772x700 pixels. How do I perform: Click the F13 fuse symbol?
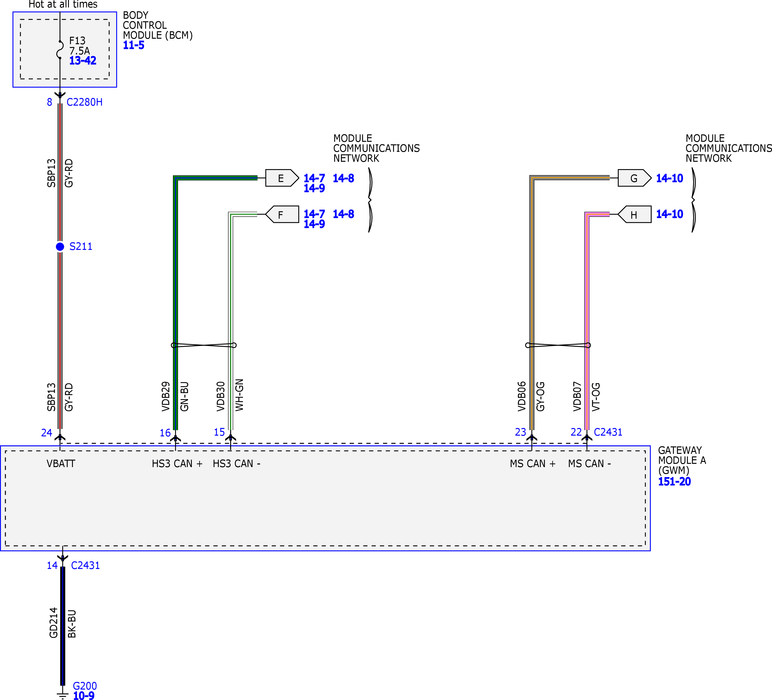(60, 50)
